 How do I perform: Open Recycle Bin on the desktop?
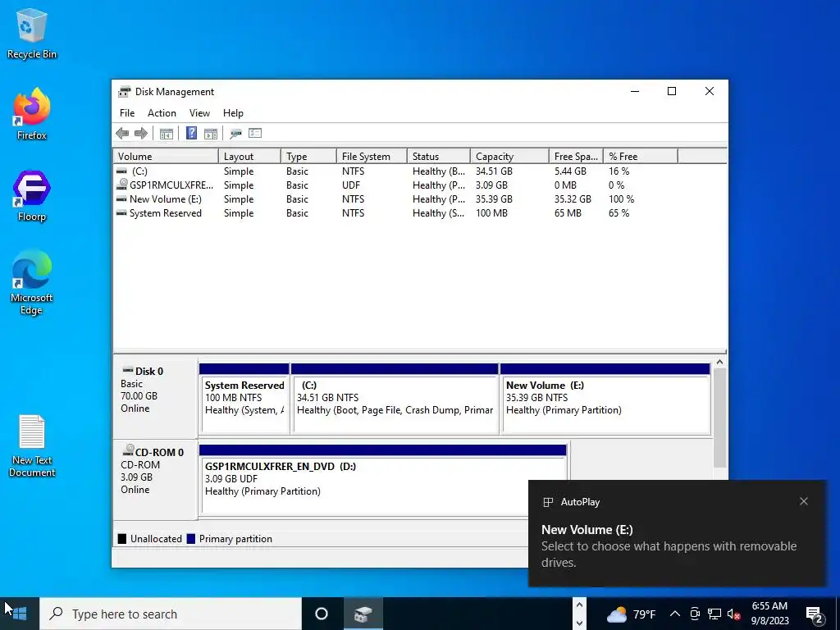pyautogui.click(x=32, y=34)
